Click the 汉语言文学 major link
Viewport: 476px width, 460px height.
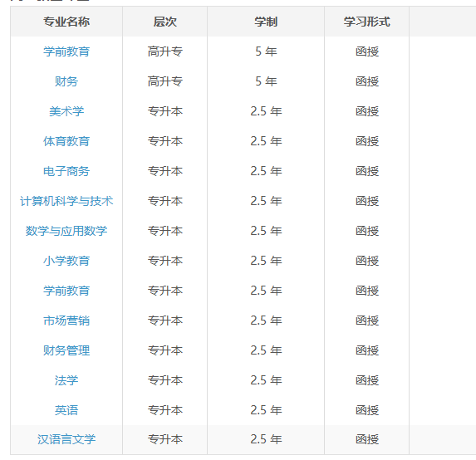pyautogui.click(x=66, y=439)
